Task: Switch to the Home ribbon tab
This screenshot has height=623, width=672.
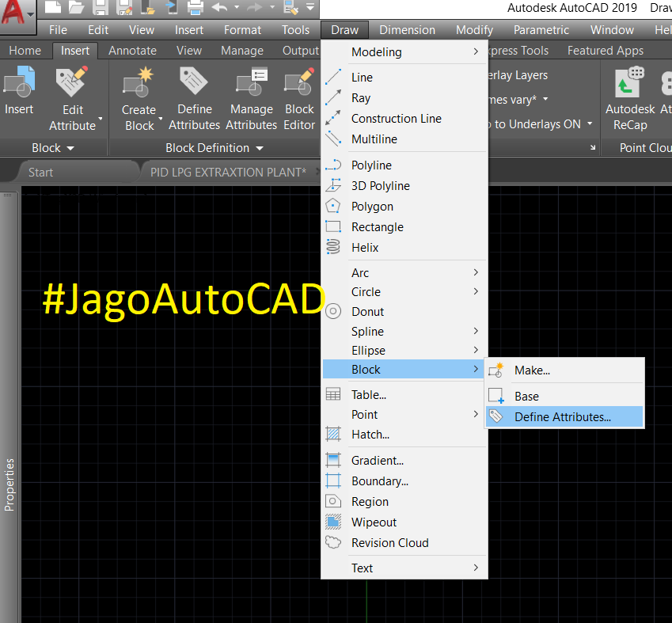Action: point(25,51)
